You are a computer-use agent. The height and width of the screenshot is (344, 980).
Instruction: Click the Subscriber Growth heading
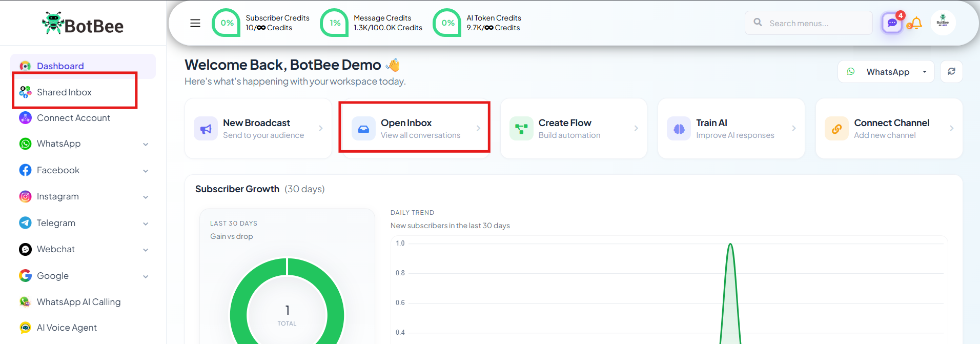click(x=237, y=189)
